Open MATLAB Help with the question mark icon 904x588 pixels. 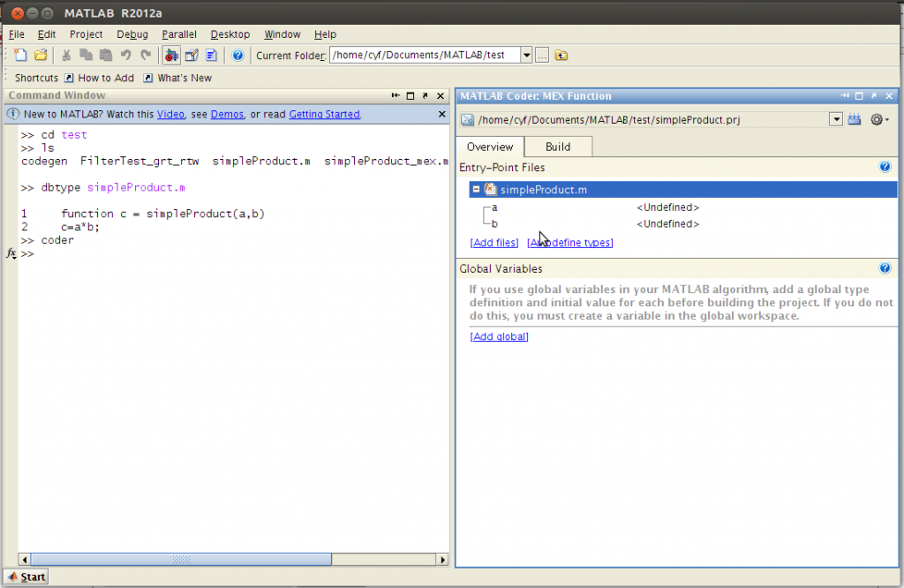click(x=237, y=55)
